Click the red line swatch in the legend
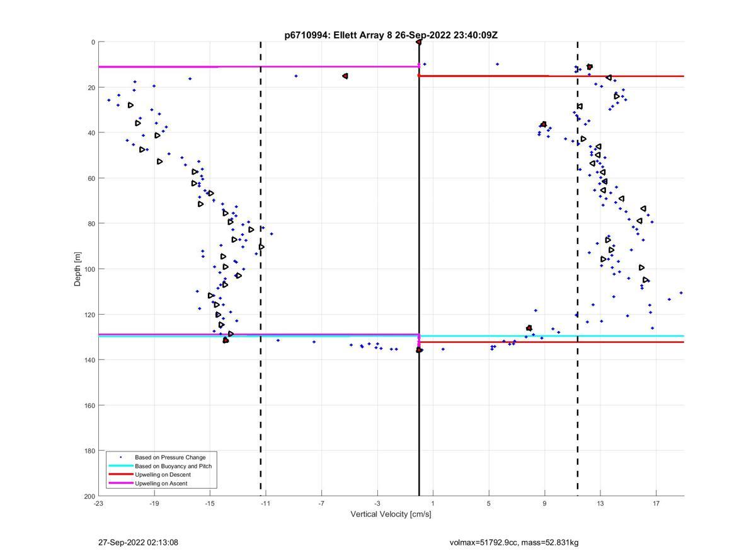Image resolution: width=756 pixels, height=558 pixels. coord(120,475)
